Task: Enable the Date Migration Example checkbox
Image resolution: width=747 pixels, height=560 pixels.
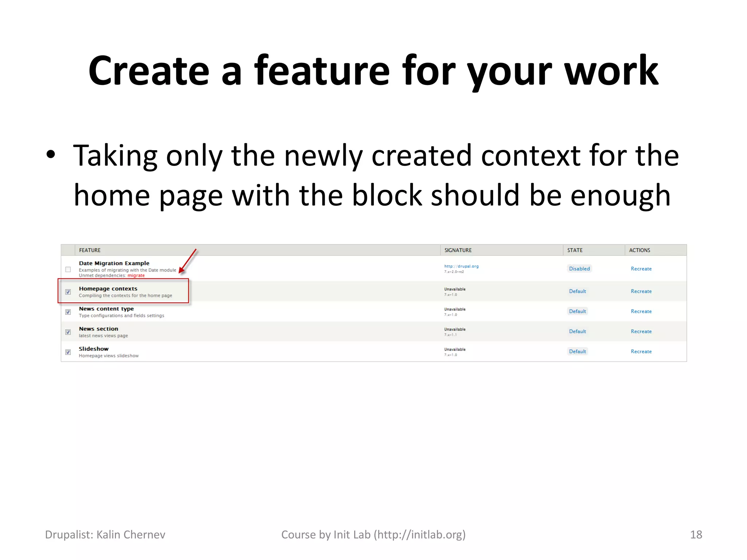Action: pos(68,269)
